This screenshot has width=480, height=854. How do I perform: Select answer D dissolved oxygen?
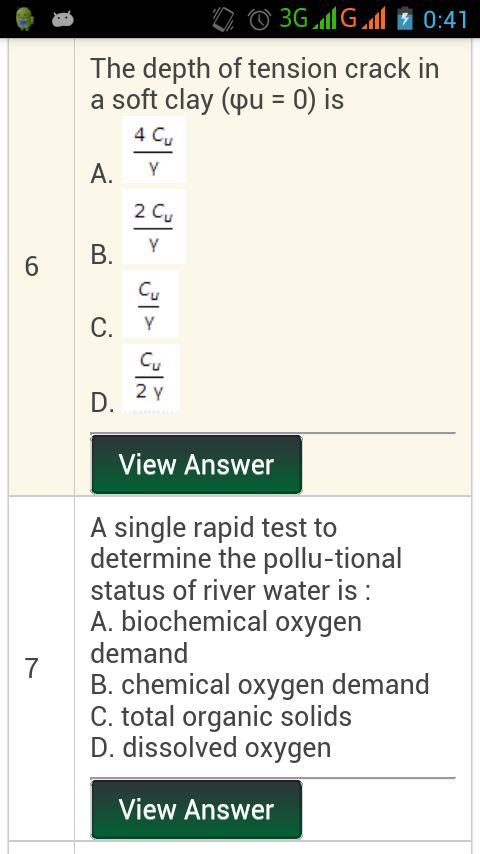[211, 748]
